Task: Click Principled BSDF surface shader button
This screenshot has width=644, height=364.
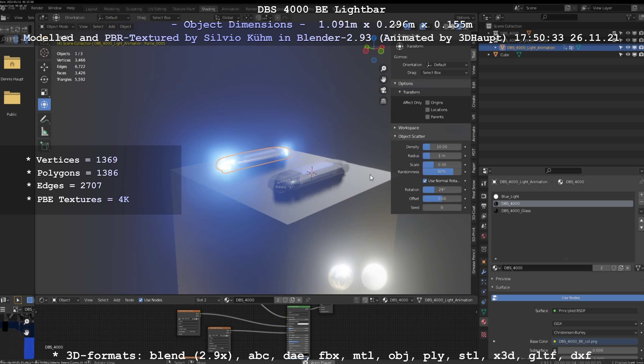Action: [x=595, y=311]
